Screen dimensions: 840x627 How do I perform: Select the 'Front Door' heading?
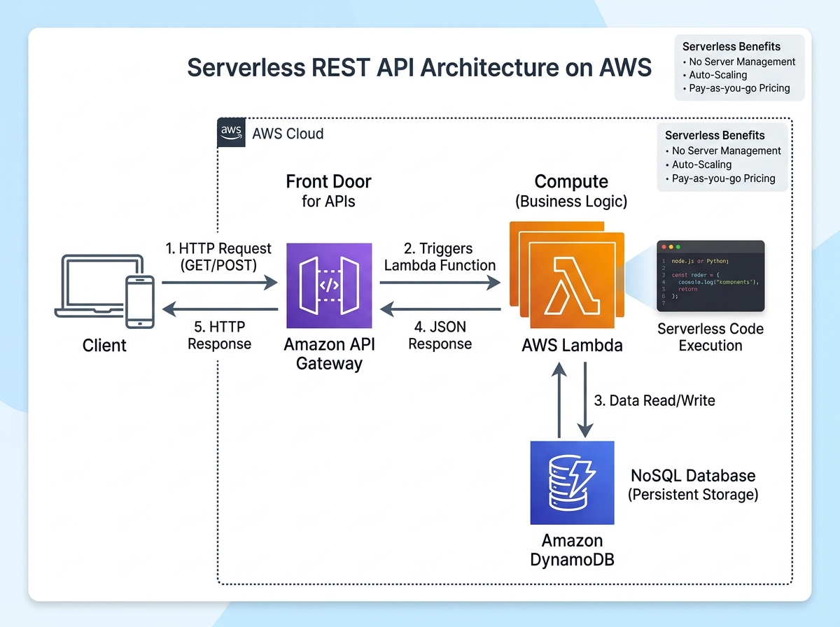(328, 182)
